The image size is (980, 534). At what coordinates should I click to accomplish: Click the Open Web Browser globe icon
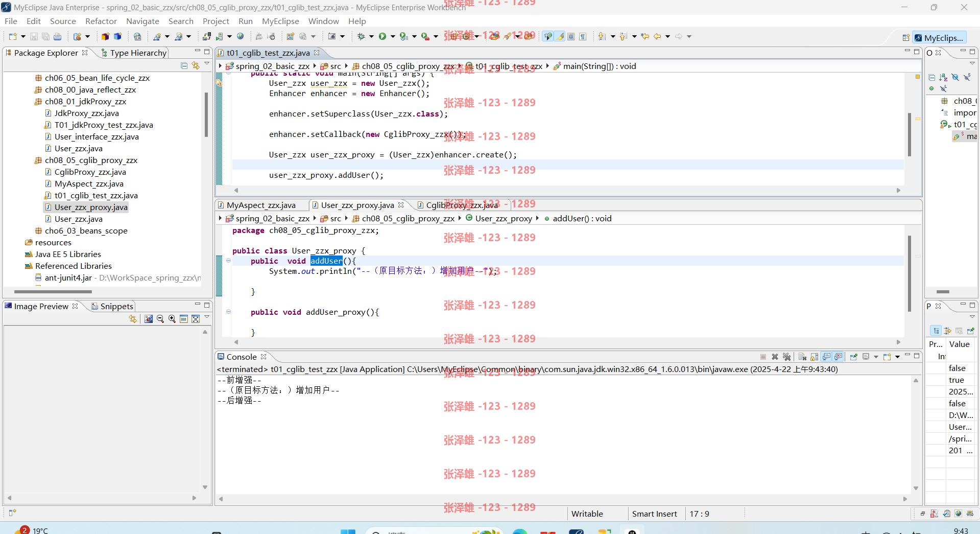(240, 36)
